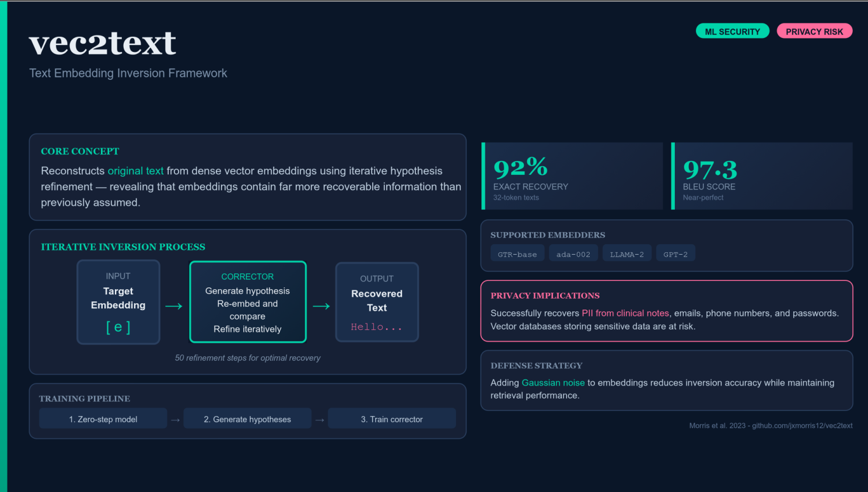
Task: Click the '3. Train corrector' step
Action: click(392, 419)
